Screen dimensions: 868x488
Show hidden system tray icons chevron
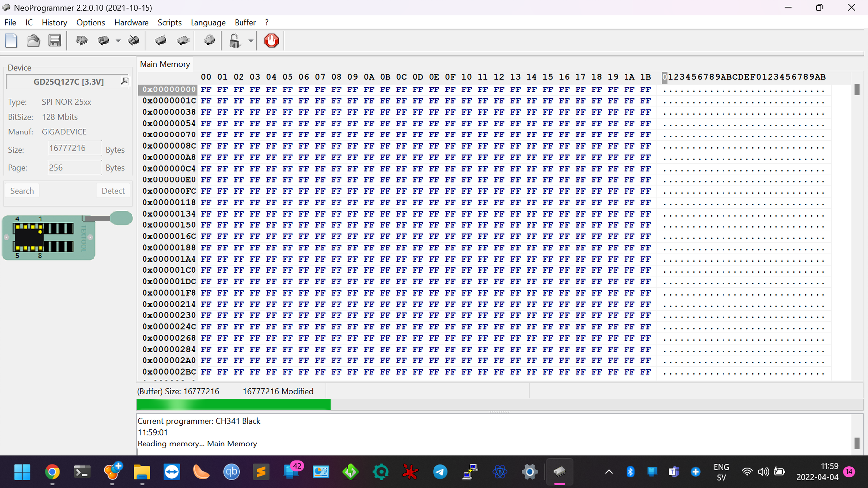pos(609,472)
